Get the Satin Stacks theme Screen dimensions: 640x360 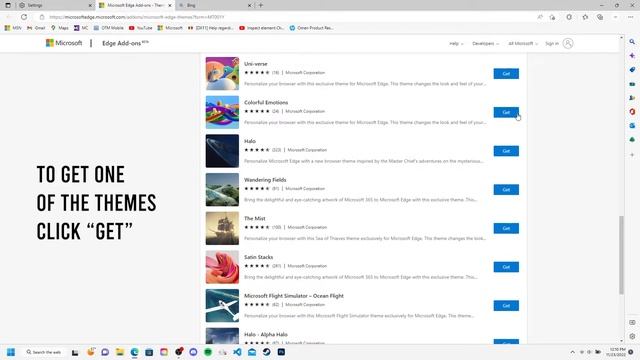click(506, 267)
